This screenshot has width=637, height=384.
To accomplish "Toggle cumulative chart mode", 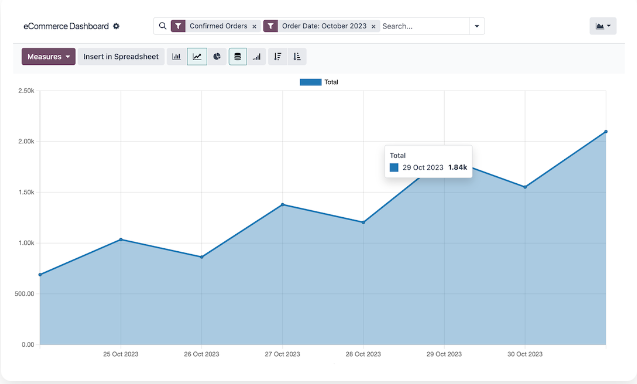I will click(x=257, y=56).
